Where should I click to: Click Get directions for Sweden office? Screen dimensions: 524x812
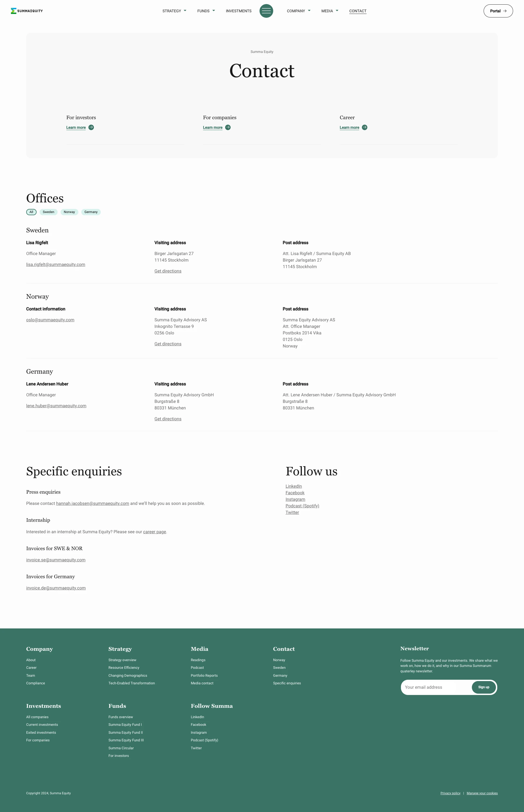[168, 271]
